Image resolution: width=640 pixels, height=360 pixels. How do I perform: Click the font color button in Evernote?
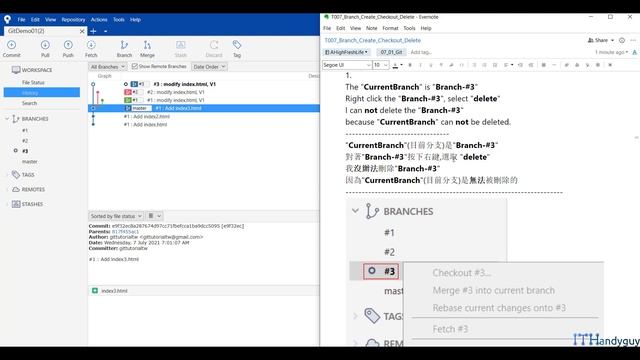click(x=395, y=65)
